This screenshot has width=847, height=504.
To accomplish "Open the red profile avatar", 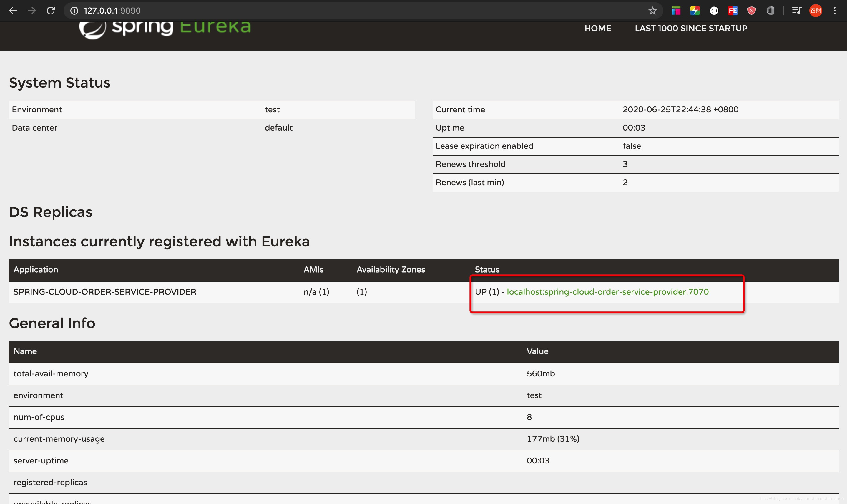I will click(x=816, y=11).
